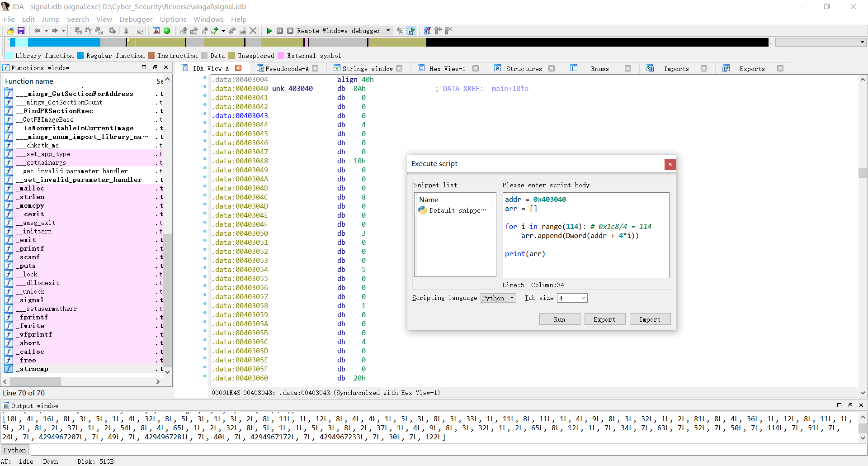This screenshot has height=466, width=868.
Task: Click the Export button in Execute script
Action: coord(604,319)
